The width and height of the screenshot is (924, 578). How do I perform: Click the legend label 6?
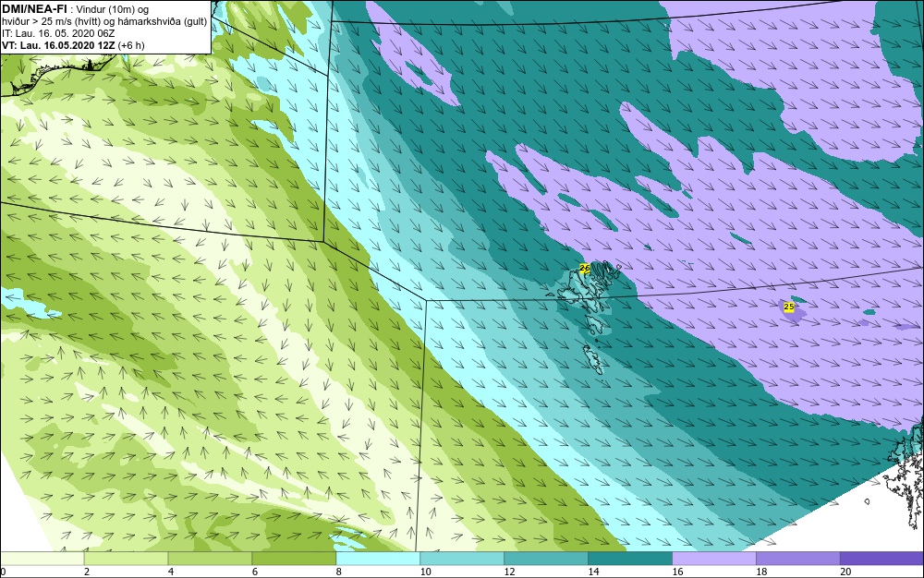point(255,572)
